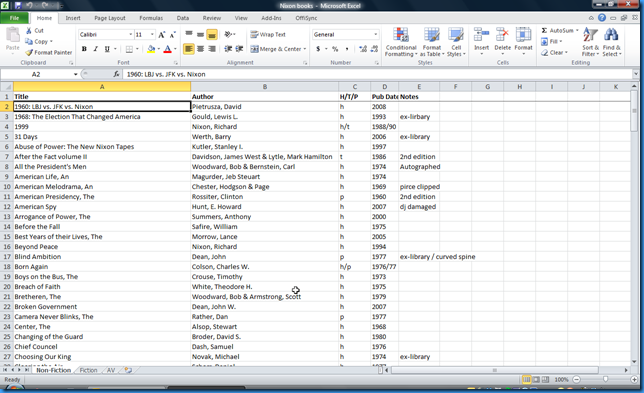The image size is (644, 393).
Task: Open Cell Styles gallery
Action: click(x=456, y=42)
